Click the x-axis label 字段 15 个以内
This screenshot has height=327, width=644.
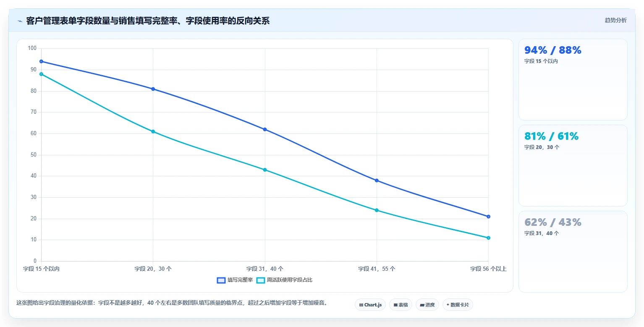tap(41, 269)
